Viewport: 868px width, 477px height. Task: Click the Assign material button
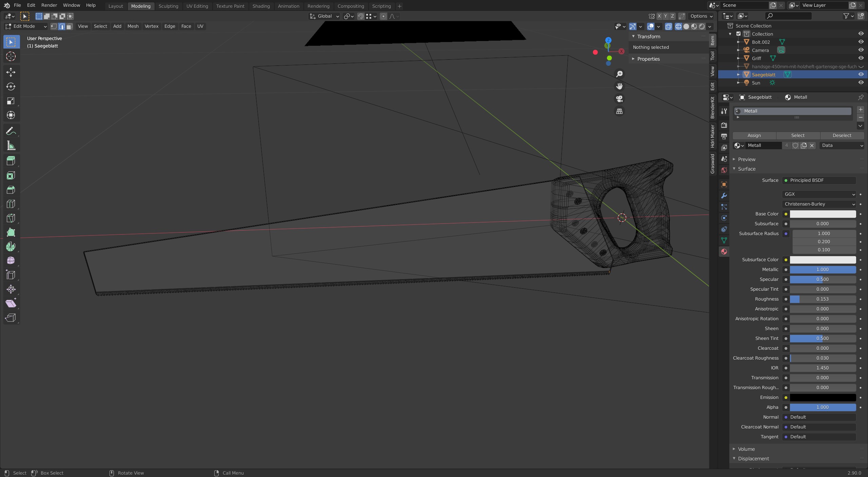754,136
